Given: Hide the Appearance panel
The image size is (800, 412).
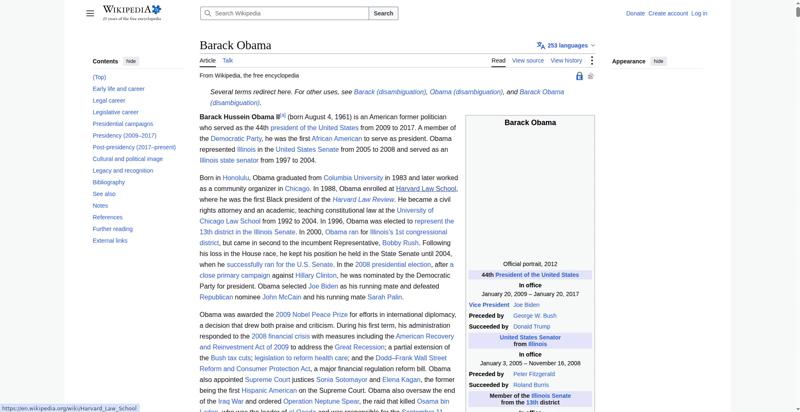Looking at the screenshot, I should pyautogui.click(x=659, y=61).
